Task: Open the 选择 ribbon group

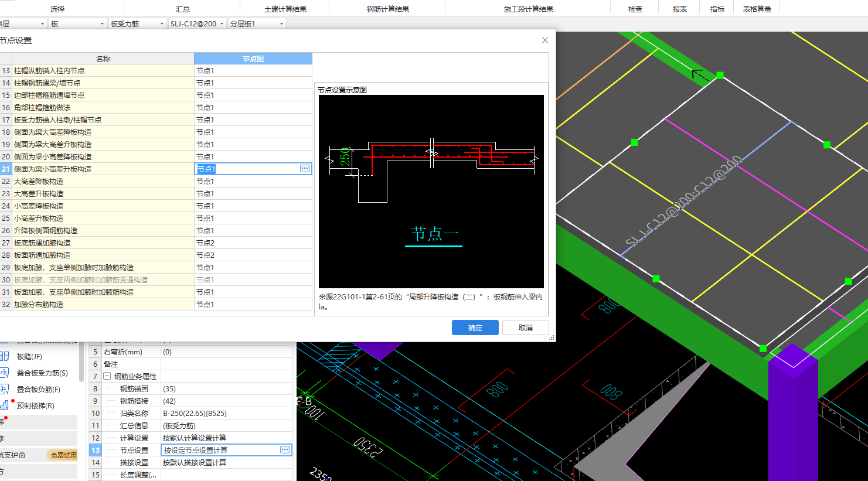Action: [57, 9]
